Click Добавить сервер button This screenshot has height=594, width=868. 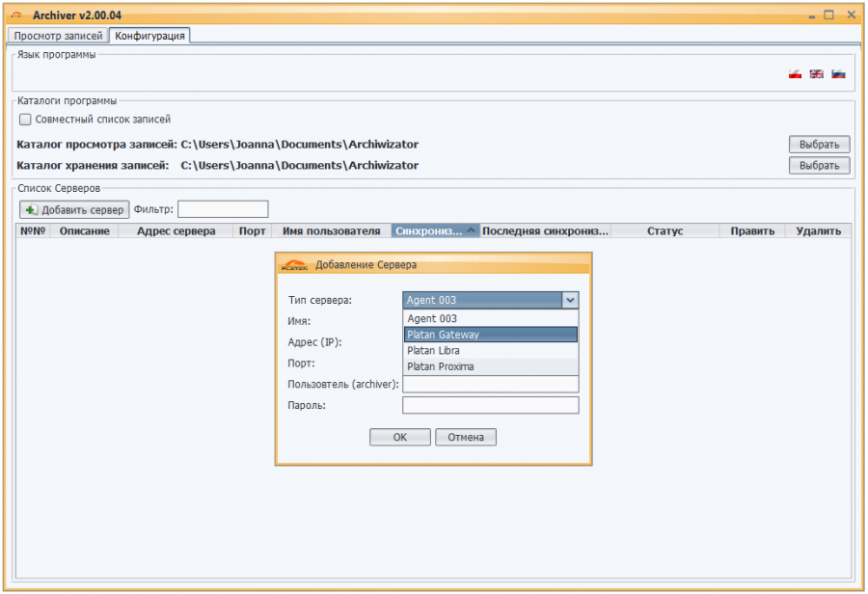pos(74,210)
